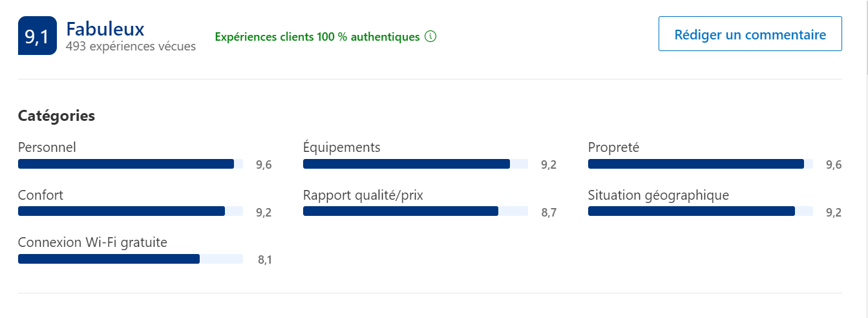The image size is (868, 318).
Task: Click the Fabuleux rating heading
Action: click(105, 29)
